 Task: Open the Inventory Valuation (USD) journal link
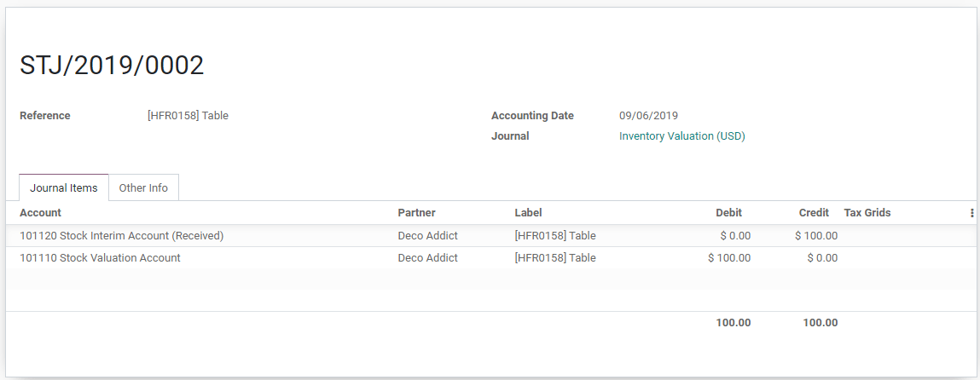coord(681,136)
